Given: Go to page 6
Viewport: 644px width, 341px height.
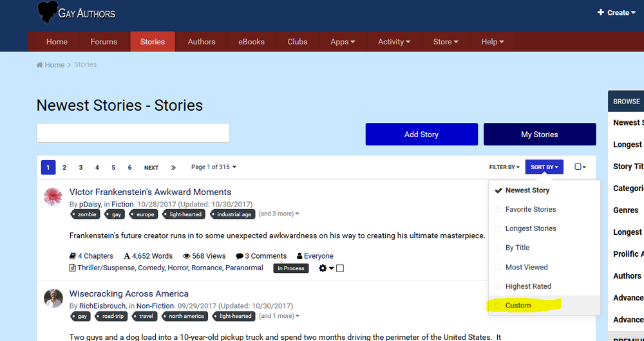Looking at the screenshot, I should click(130, 167).
